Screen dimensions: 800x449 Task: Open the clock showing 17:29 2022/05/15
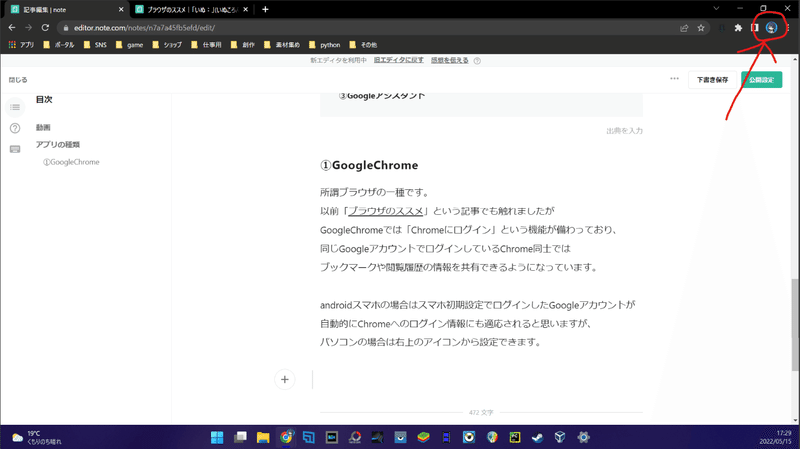[x=776, y=437]
